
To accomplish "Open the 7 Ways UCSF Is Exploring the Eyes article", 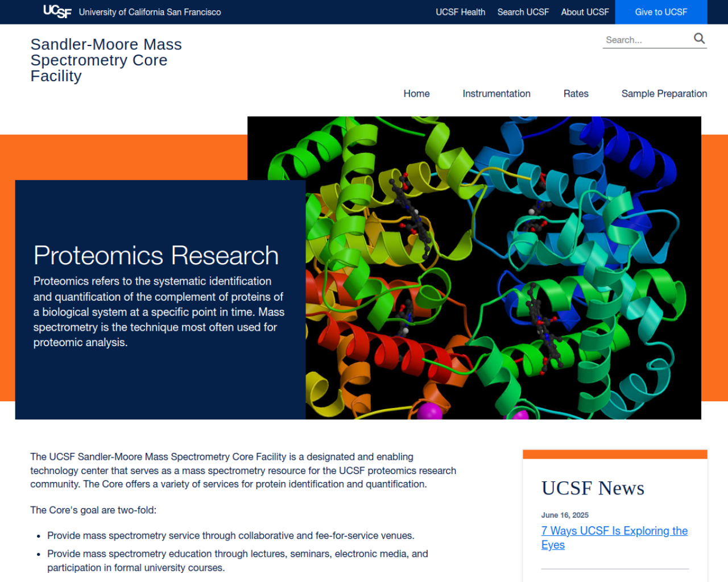I will 614,538.
